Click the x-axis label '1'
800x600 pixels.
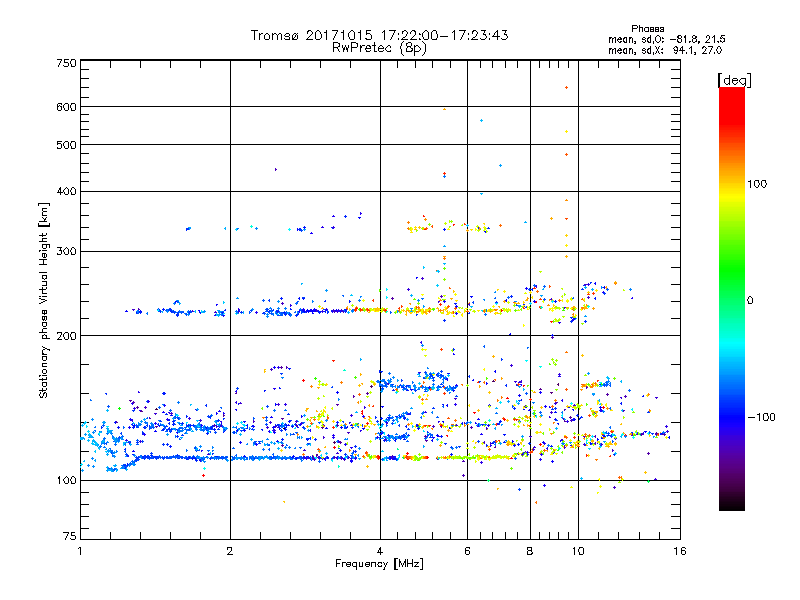[80, 551]
